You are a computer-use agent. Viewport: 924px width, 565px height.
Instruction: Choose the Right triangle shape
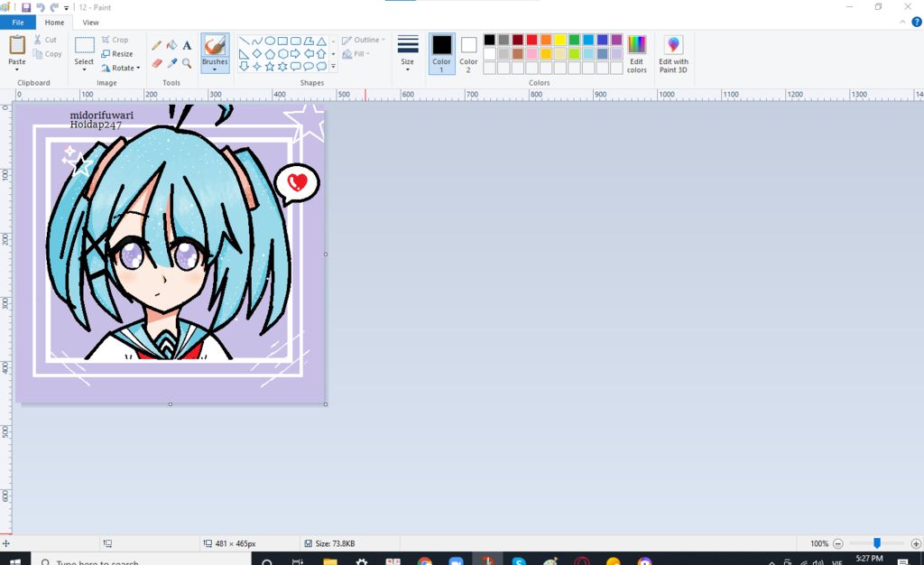[x=244, y=54]
